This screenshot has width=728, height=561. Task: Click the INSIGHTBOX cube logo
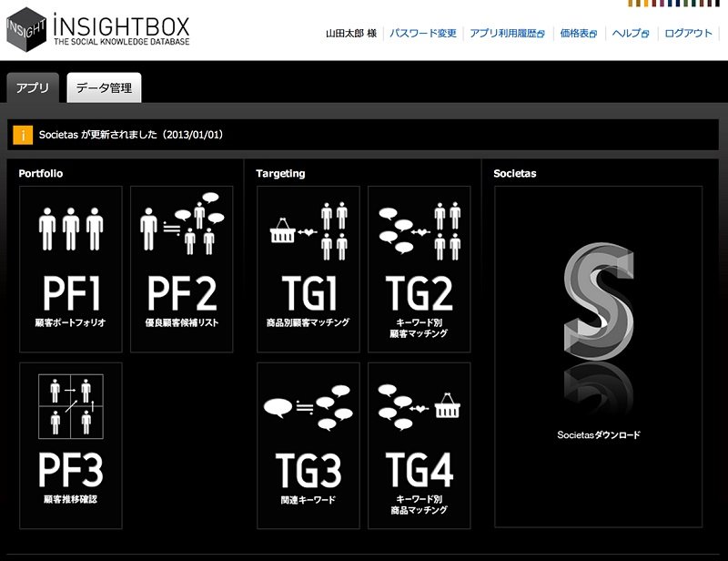coord(26,29)
